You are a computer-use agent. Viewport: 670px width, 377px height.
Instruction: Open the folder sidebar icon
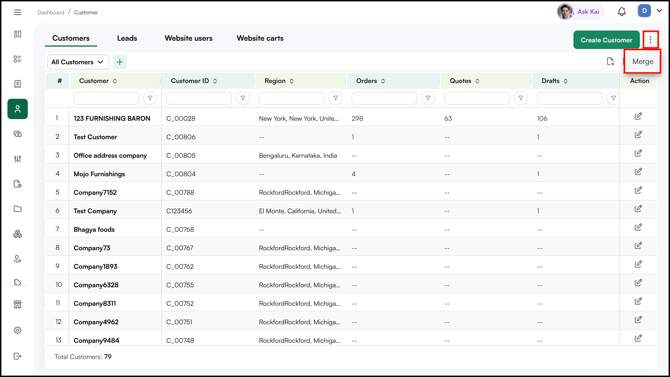click(18, 209)
